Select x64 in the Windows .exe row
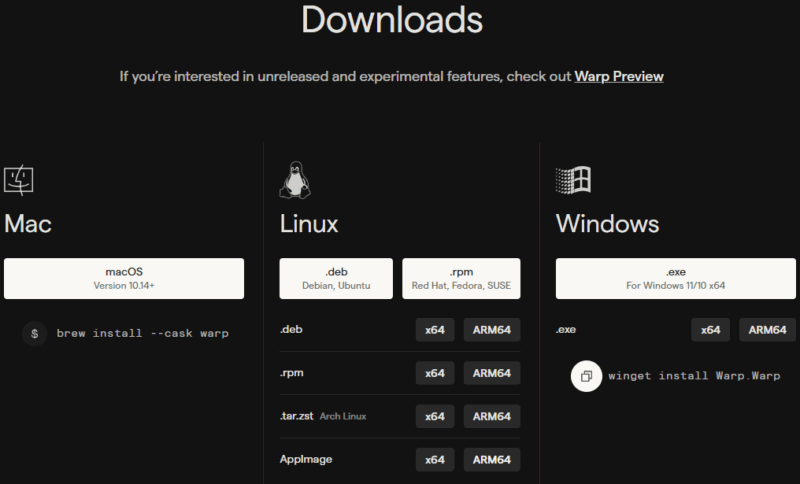The height and width of the screenshot is (484, 800). click(x=710, y=330)
